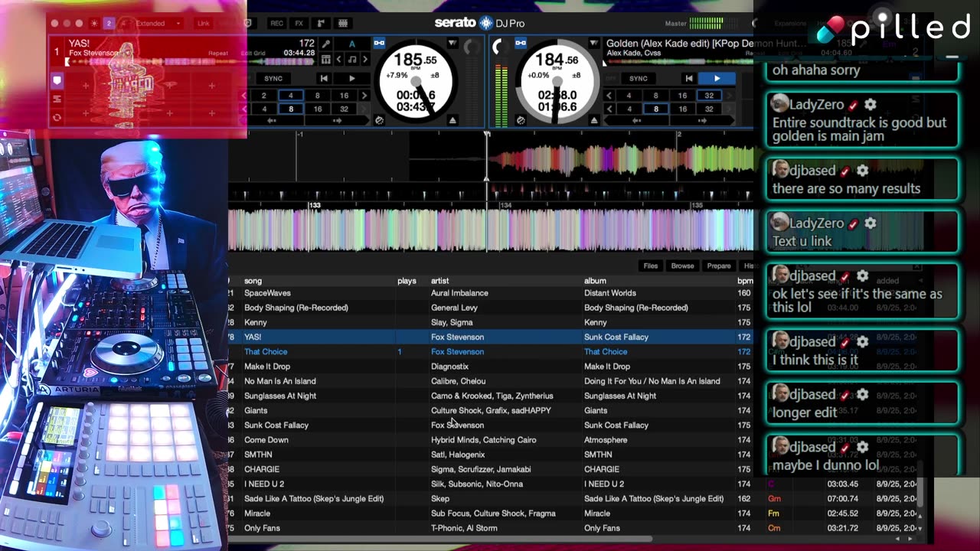Viewport: 980px width, 551px height.
Task: Step key down with left chevron beside note
Action: click(x=339, y=59)
